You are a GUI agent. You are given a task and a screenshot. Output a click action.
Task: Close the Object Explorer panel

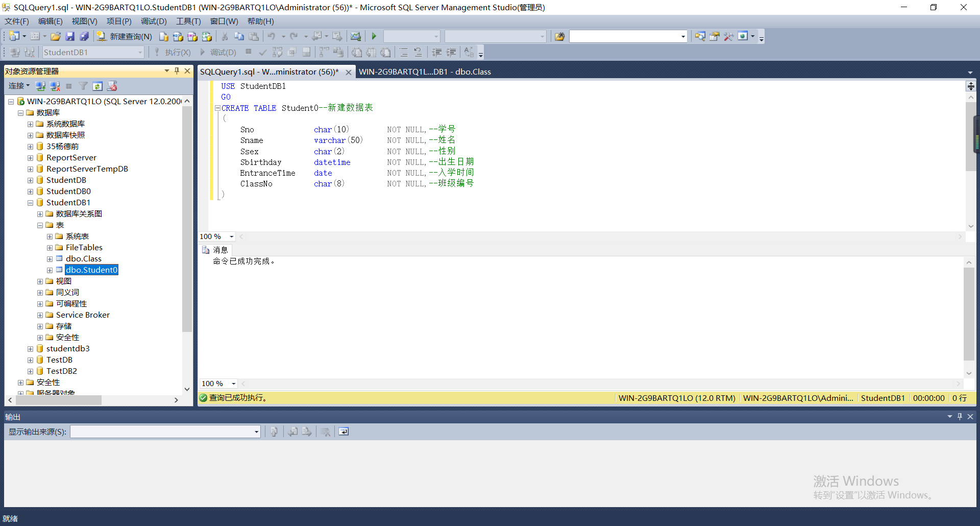point(187,71)
